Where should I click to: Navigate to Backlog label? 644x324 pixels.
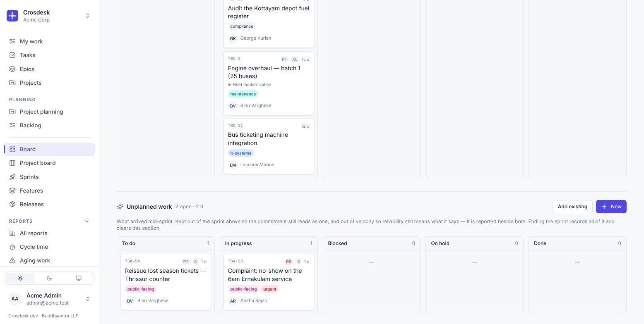pyautogui.click(x=31, y=125)
